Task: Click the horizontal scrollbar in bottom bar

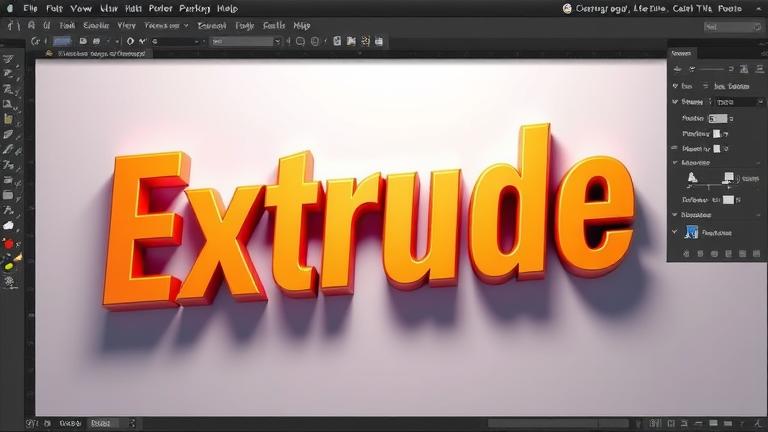Action: click(558, 423)
